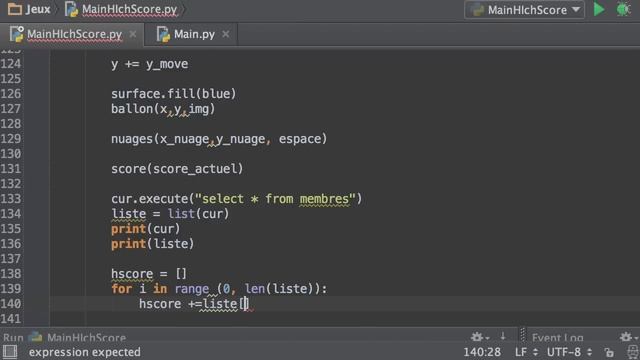Click the 'select * from membres' string

tap(276, 199)
